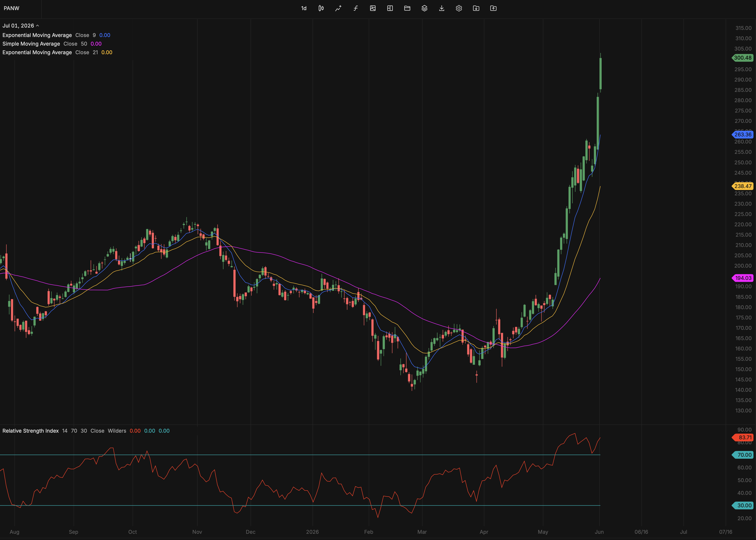
Task: Click the function formula icon
Action: (x=356, y=8)
